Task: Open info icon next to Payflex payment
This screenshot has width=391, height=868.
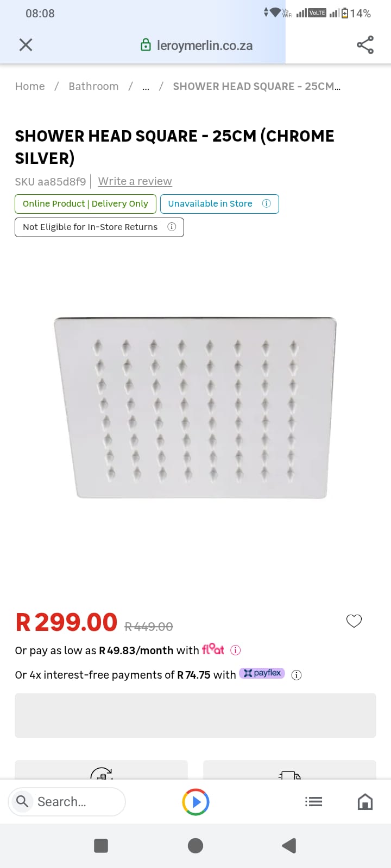Action: pos(297,675)
